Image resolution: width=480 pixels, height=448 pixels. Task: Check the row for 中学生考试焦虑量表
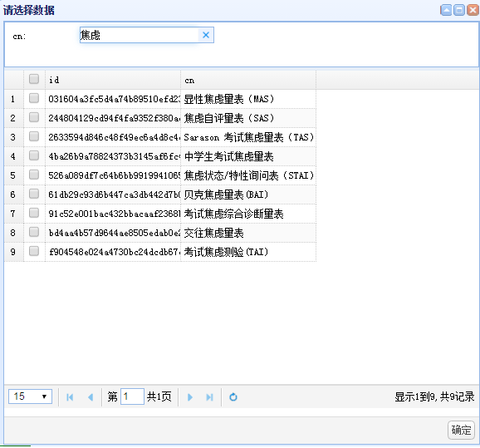pos(34,155)
